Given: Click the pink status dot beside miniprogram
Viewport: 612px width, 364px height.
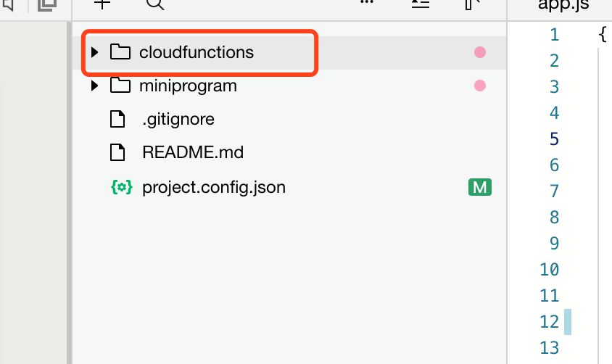Looking at the screenshot, I should pyautogui.click(x=480, y=86).
